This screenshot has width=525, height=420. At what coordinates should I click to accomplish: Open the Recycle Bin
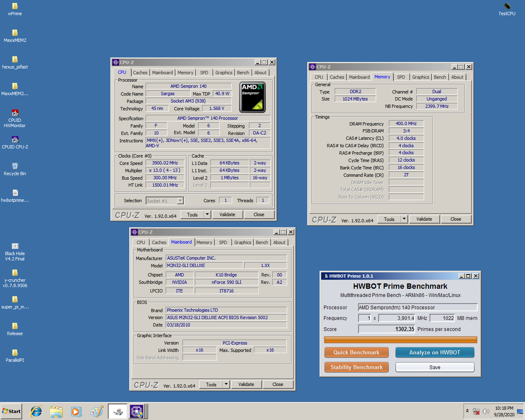(x=15, y=169)
